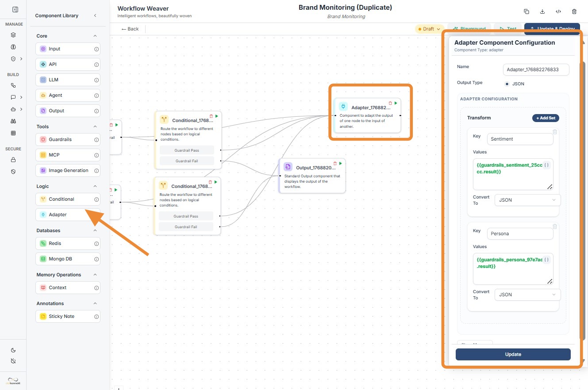Image resolution: width=588 pixels, height=390 pixels.
Task: Focus the adapter Name input field
Action: (536, 69)
